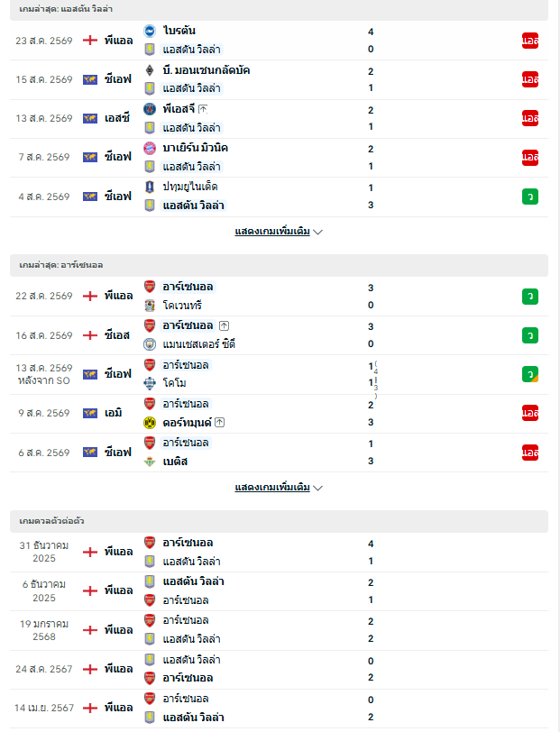Click the PSG team crest icon
Image resolution: width=560 pixels, height=732 pixels.
(x=150, y=109)
